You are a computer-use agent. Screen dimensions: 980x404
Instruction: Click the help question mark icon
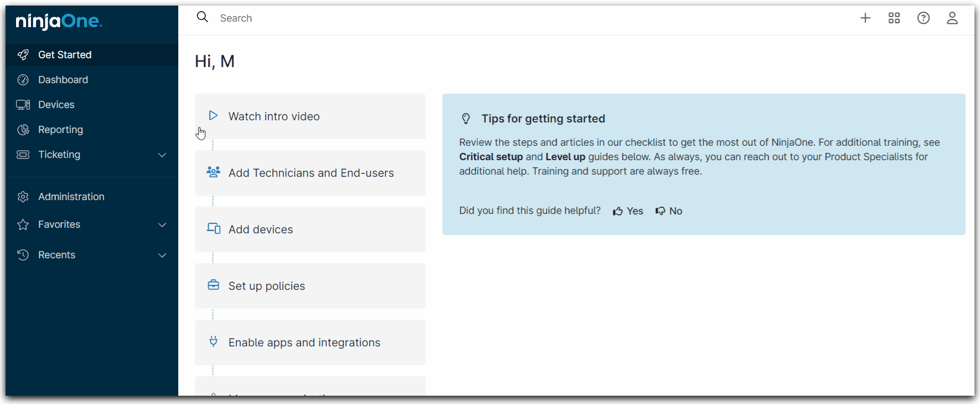(924, 18)
